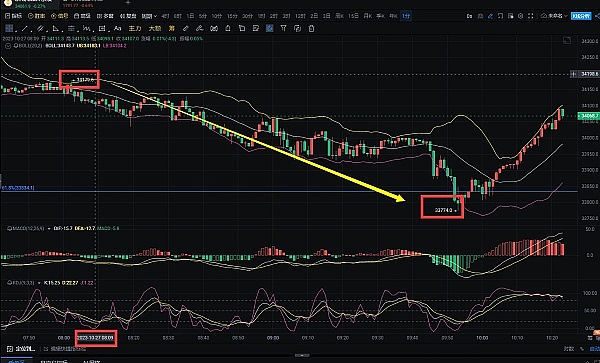This screenshot has height=363, width=600.
Task: Toggle the 主力 overlay button
Action: point(135,28)
